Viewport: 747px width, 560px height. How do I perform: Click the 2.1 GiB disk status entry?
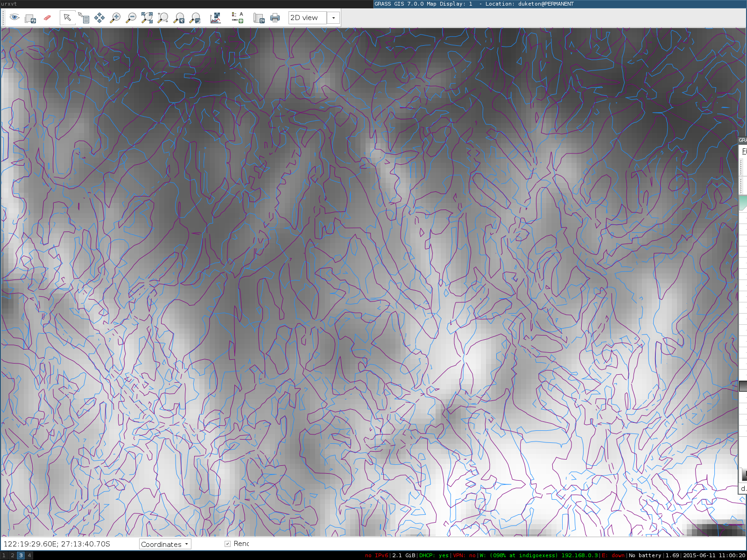pyautogui.click(x=403, y=555)
